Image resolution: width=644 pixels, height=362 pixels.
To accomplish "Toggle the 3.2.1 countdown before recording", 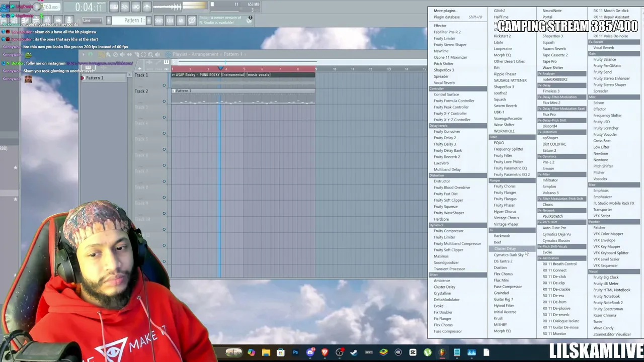I will click(x=125, y=7).
